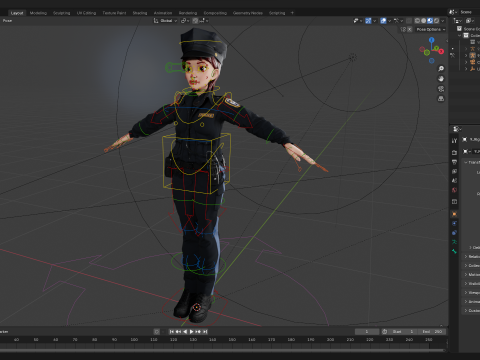Click the blue Z axis gizmo ball
The height and width of the screenshot is (360, 480).
(x=432, y=40)
